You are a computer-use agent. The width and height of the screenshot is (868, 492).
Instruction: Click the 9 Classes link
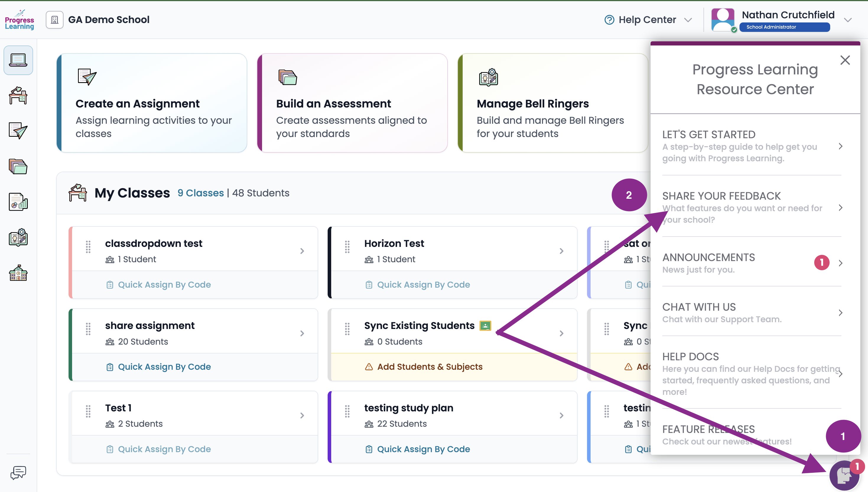pyautogui.click(x=200, y=193)
